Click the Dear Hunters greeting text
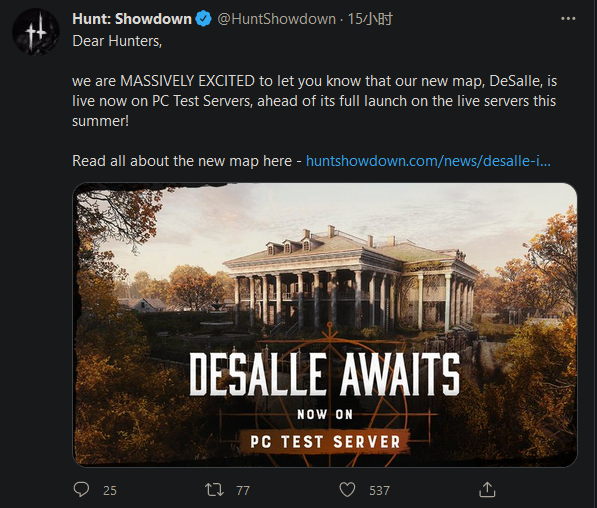Viewport: 597px width, 508px height. click(117, 41)
